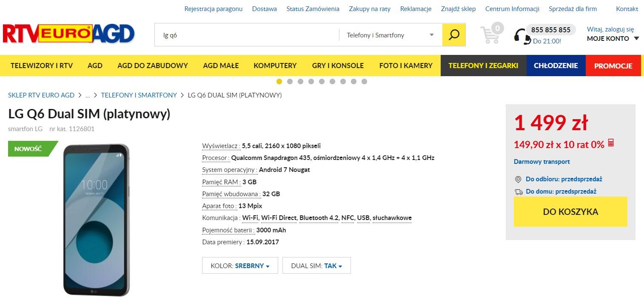Expand the Telefony i Smartfony category dropdown
The width and height of the screenshot is (644, 303).
pyautogui.click(x=390, y=35)
